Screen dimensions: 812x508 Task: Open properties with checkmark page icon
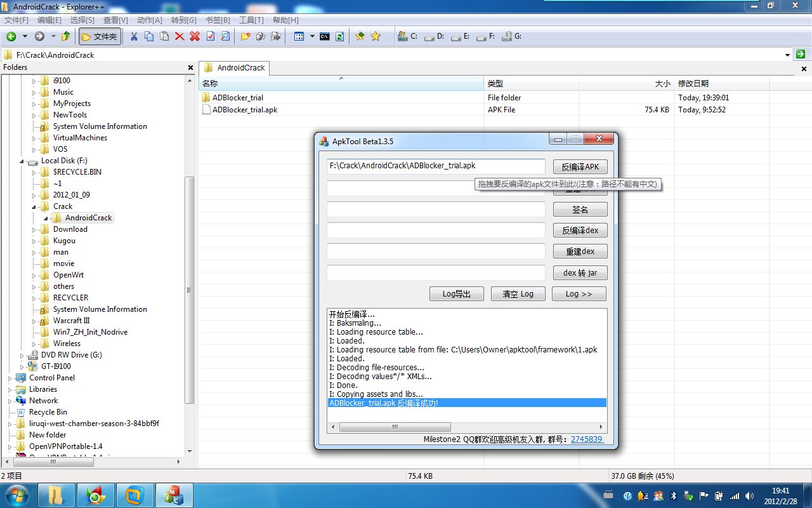coord(210,37)
